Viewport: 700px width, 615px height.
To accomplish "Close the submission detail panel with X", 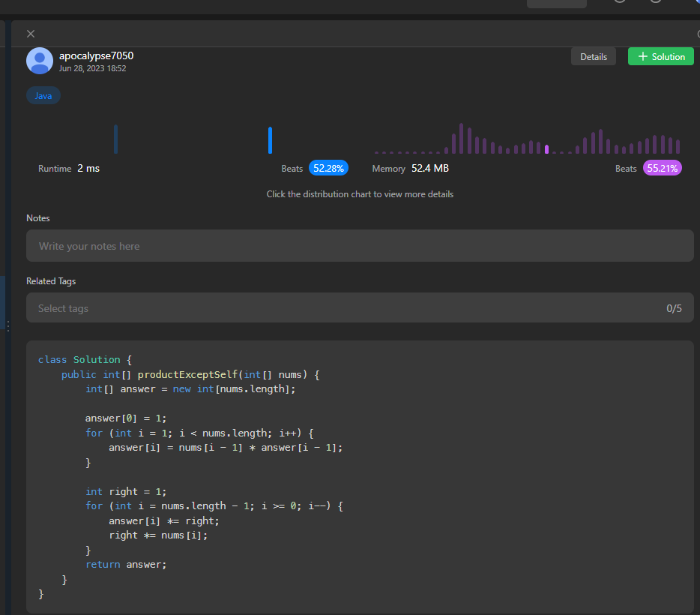I will tap(31, 34).
